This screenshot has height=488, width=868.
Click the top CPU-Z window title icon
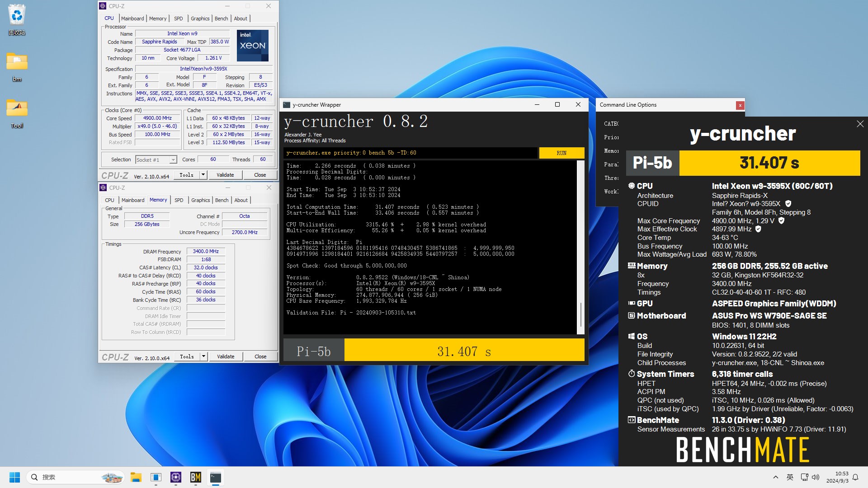pos(103,6)
